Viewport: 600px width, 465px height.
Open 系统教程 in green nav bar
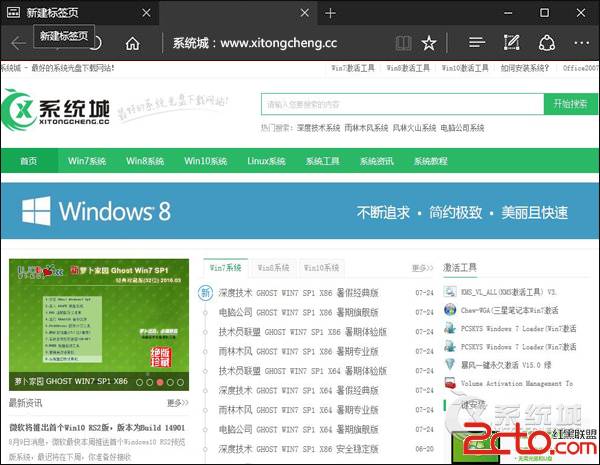pos(430,161)
